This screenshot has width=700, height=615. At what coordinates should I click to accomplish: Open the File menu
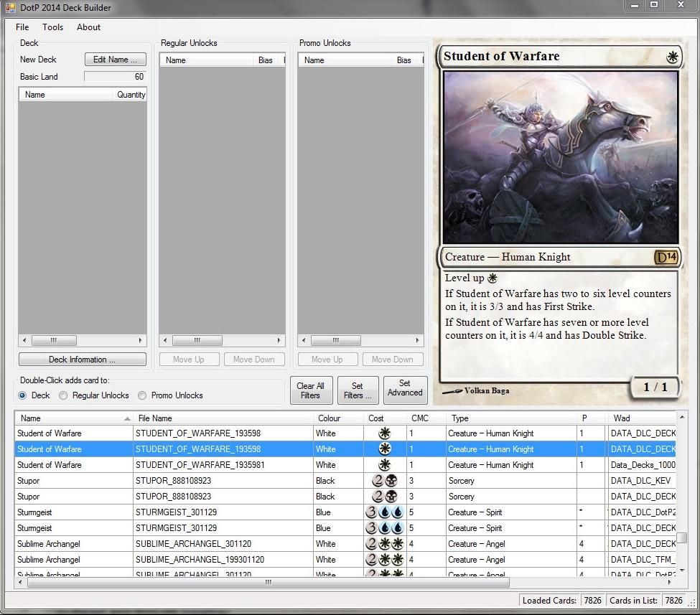click(22, 27)
